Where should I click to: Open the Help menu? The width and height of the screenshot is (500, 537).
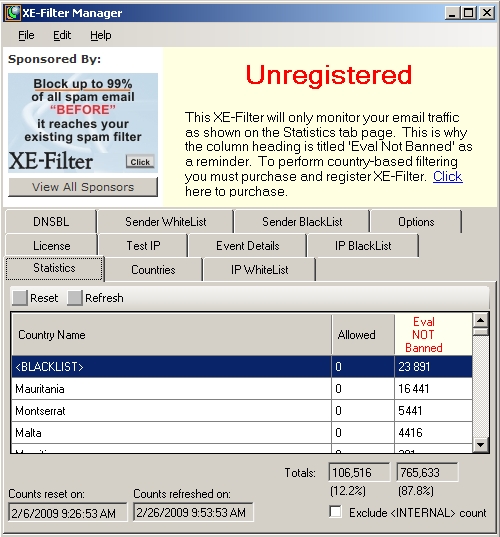click(x=101, y=35)
